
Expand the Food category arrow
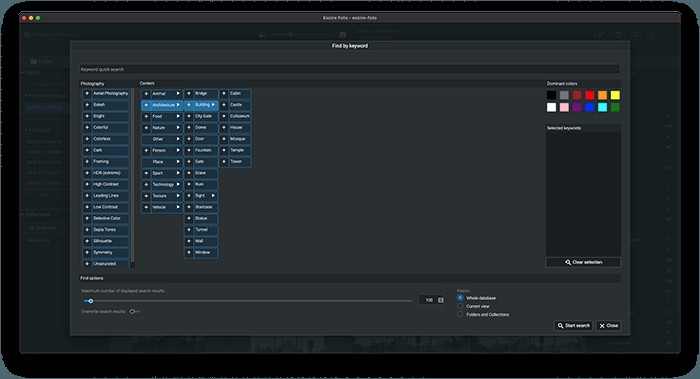click(178, 117)
